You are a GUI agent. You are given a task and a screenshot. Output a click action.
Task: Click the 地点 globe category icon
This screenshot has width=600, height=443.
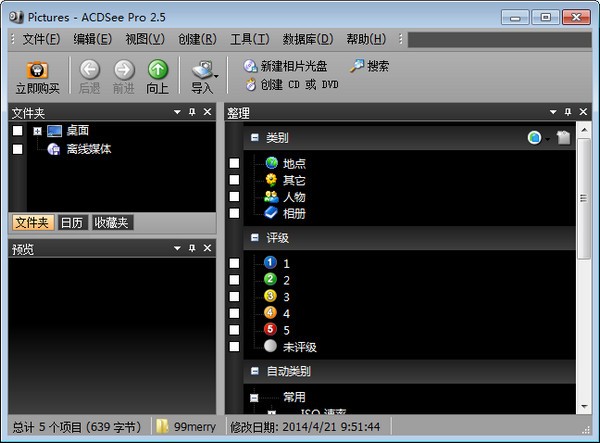pos(271,163)
